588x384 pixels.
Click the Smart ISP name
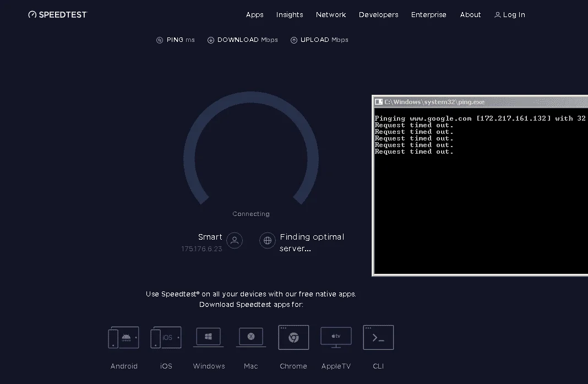click(x=210, y=237)
